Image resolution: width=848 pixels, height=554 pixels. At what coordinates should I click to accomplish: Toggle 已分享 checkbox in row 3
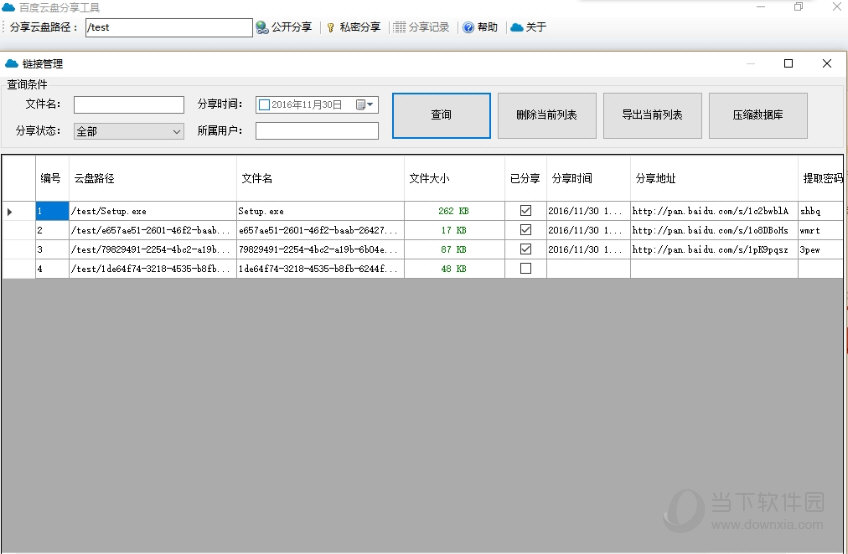tap(525, 249)
